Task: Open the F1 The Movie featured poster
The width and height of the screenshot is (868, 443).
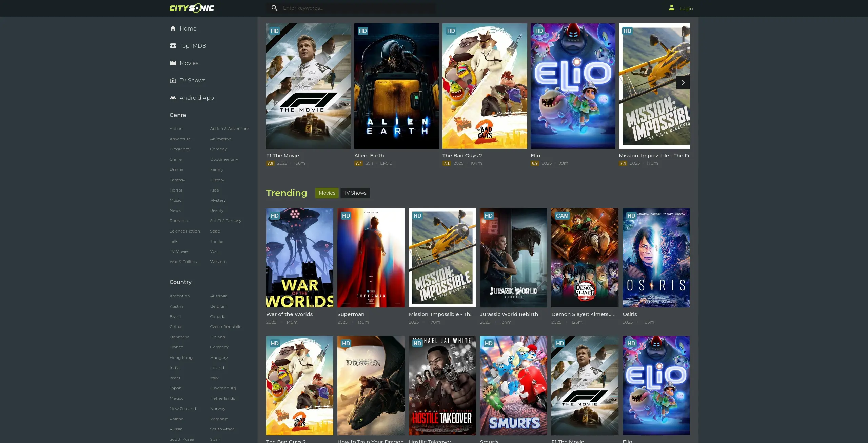Action: (309, 86)
